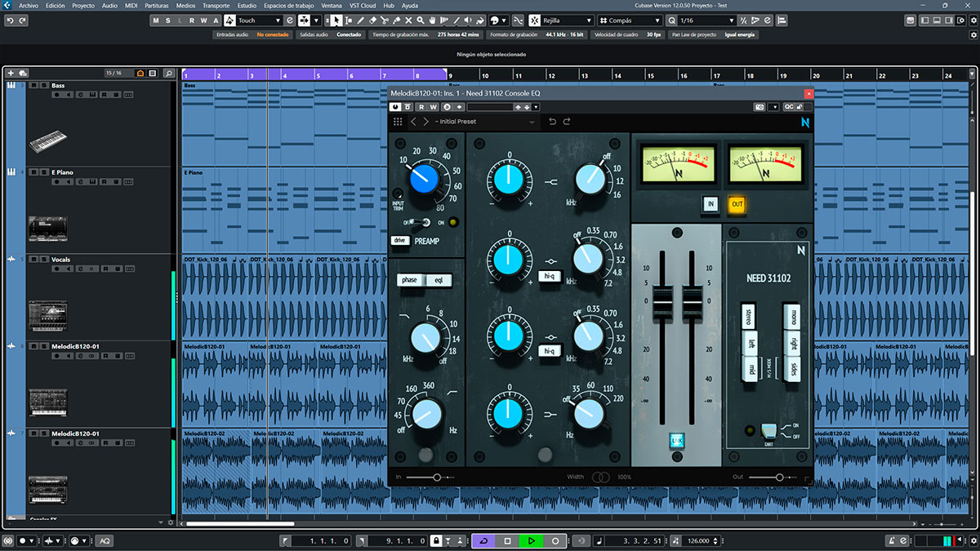The width and height of the screenshot is (980, 551).
Task: Select the mono routing button
Action: (x=793, y=316)
